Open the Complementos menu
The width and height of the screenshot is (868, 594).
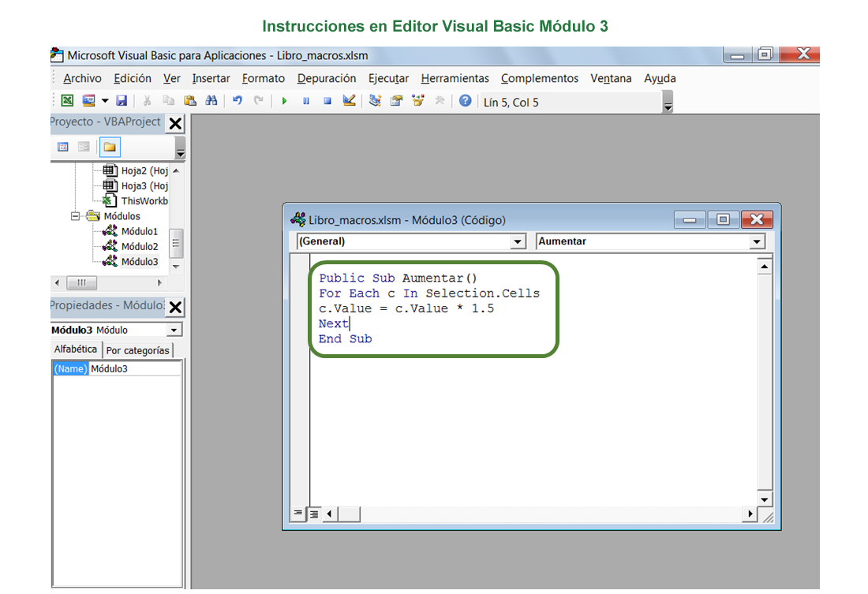click(540, 79)
